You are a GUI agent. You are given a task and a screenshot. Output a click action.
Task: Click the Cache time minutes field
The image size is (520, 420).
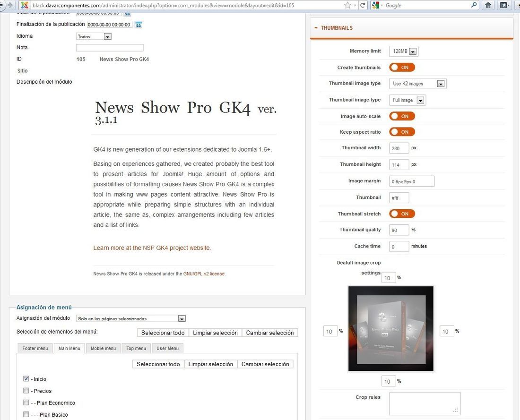click(399, 247)
